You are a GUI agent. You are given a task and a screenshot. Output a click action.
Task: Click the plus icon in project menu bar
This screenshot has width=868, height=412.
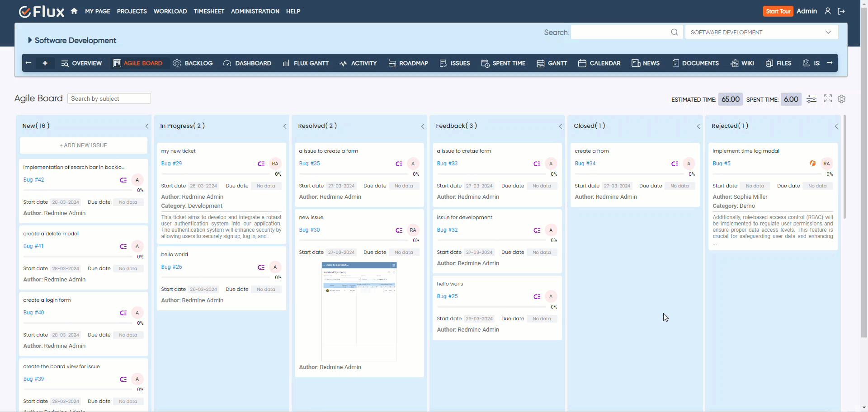pos(45,63)
